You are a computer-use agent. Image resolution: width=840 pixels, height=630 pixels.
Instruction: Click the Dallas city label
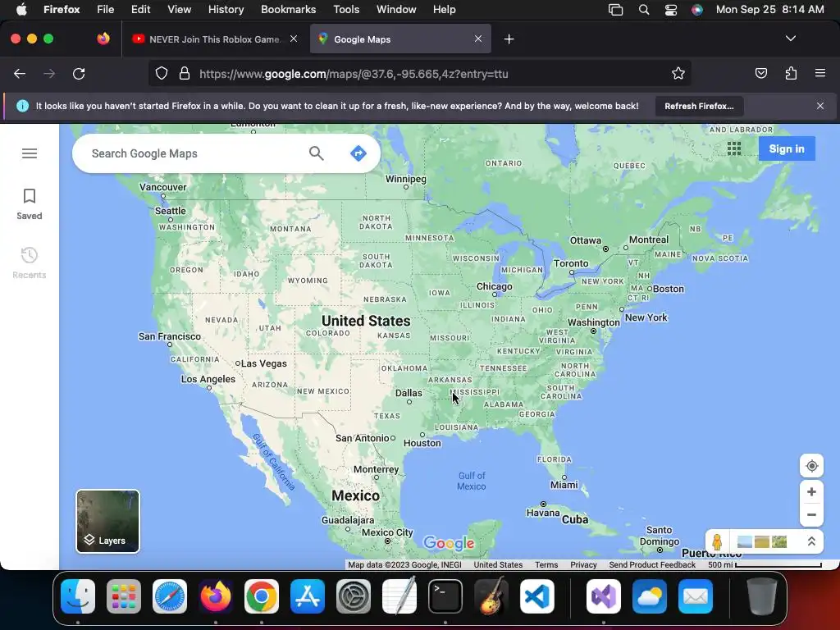(409, 393)
